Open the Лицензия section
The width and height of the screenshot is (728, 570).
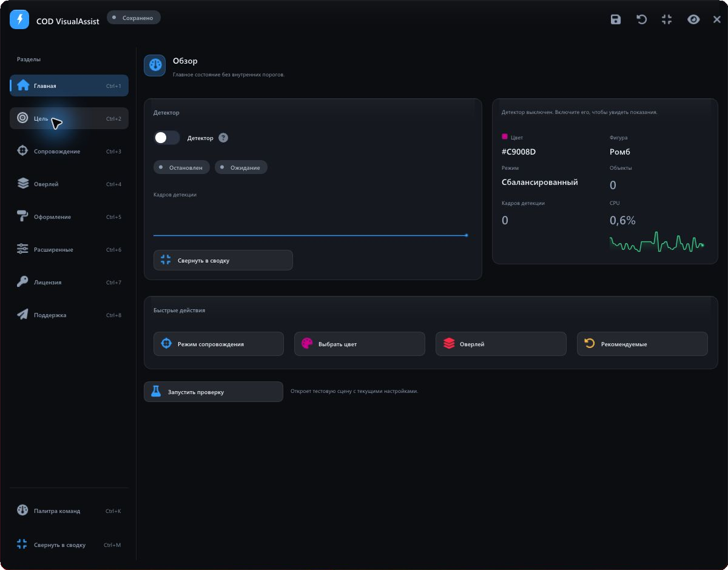tap(69, 282)
